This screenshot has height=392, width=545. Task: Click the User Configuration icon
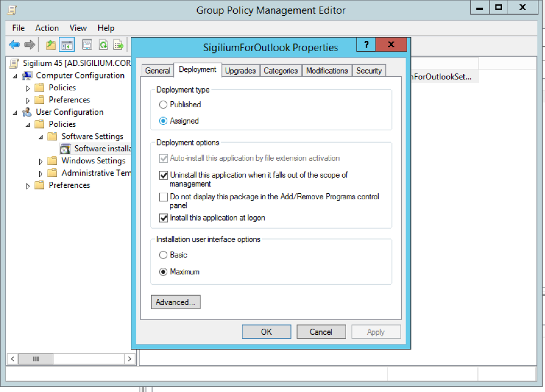click(x=27, y=112)
